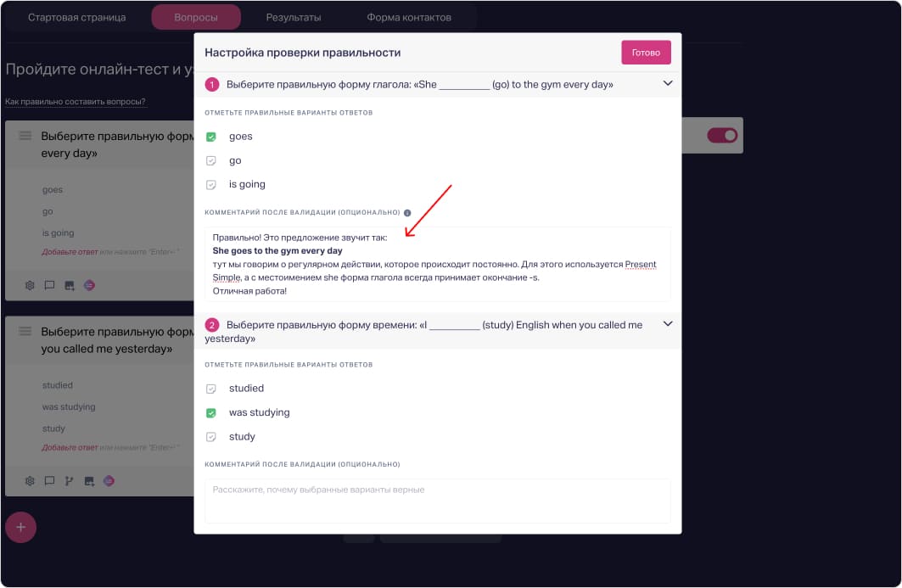902x588 pixels.
Task: Click drag handle icon of first question card
Action: (x=25, y=136)
